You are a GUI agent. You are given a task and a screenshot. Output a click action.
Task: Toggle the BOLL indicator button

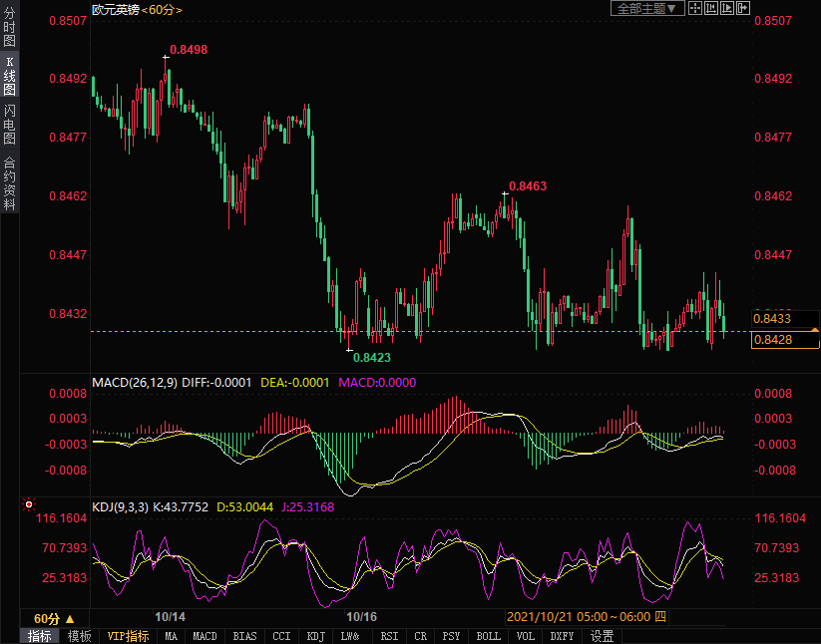[x=488, y=636]
